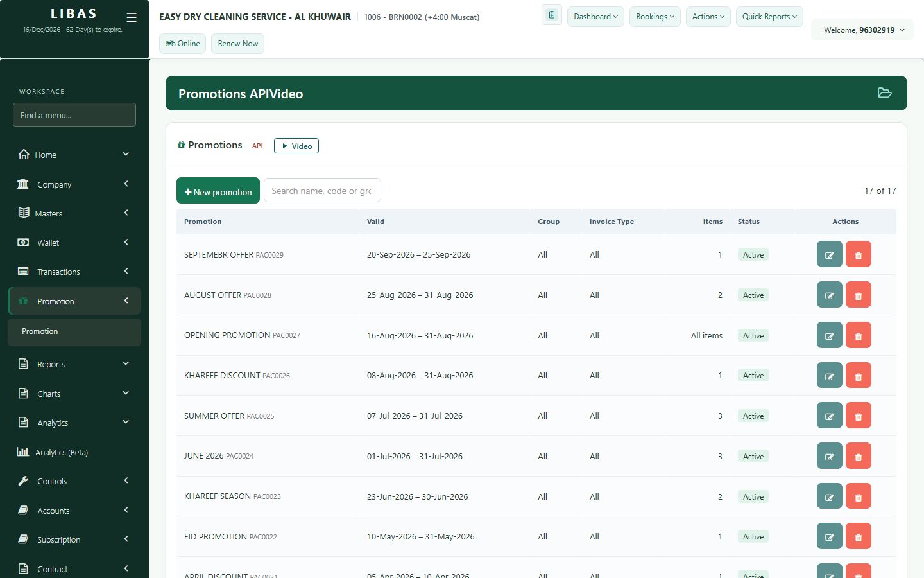The width and height of the screenshot is (924, 578).
Task: Delete the KHAREEF SEASON promotion
Action: tap(859, 496)
